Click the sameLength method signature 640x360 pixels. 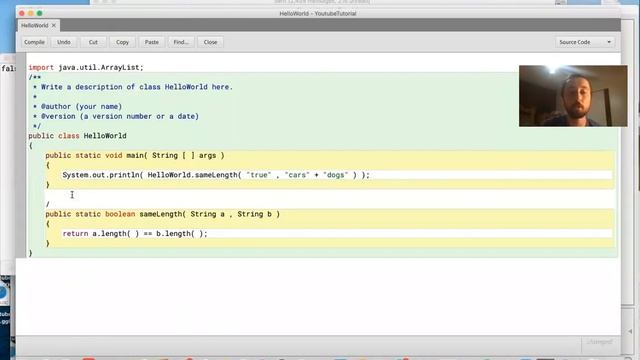click(162, 214)
